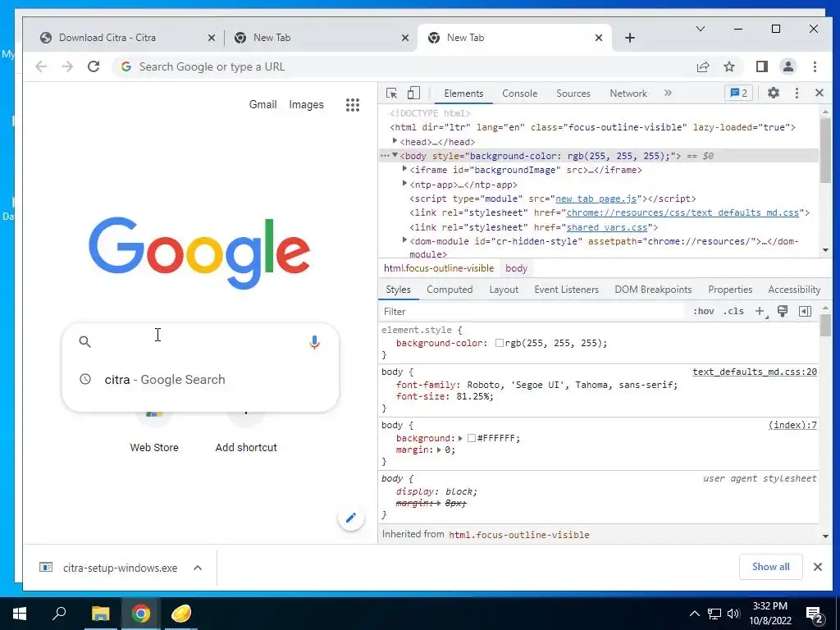Image resolution: width=840 pixels, height=630 pixels.
Task: Open the issues counter showing 2
Action: pyautogui.click(x=739, y=93)
